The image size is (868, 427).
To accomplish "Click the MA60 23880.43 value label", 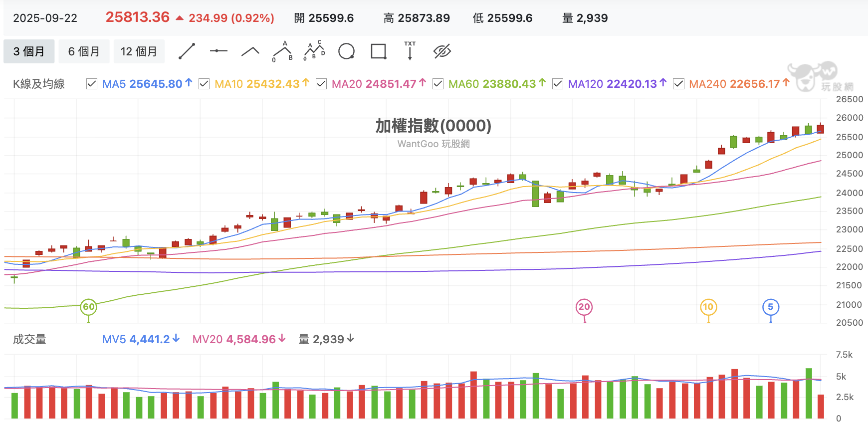I will point(497,84).
